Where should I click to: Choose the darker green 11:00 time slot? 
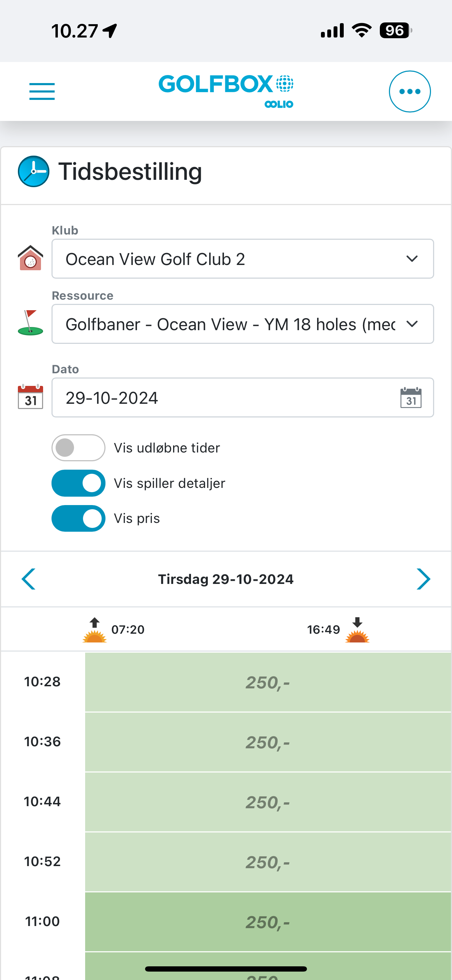point(268,922)
